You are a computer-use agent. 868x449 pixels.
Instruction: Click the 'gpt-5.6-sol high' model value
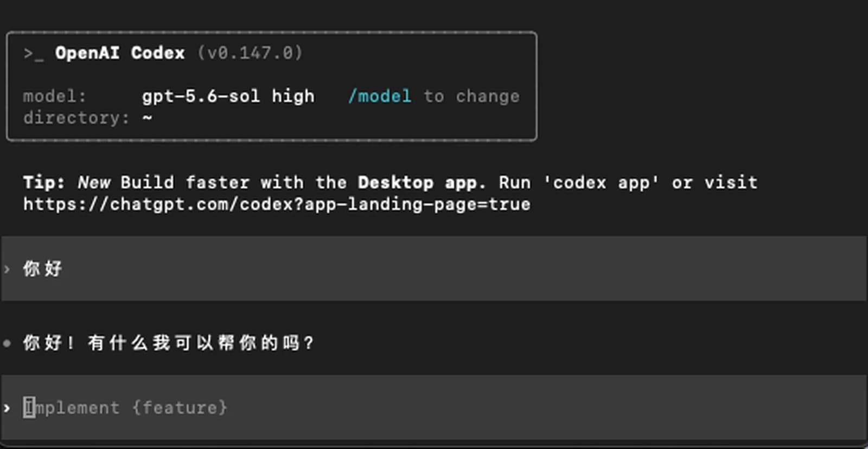228,97
